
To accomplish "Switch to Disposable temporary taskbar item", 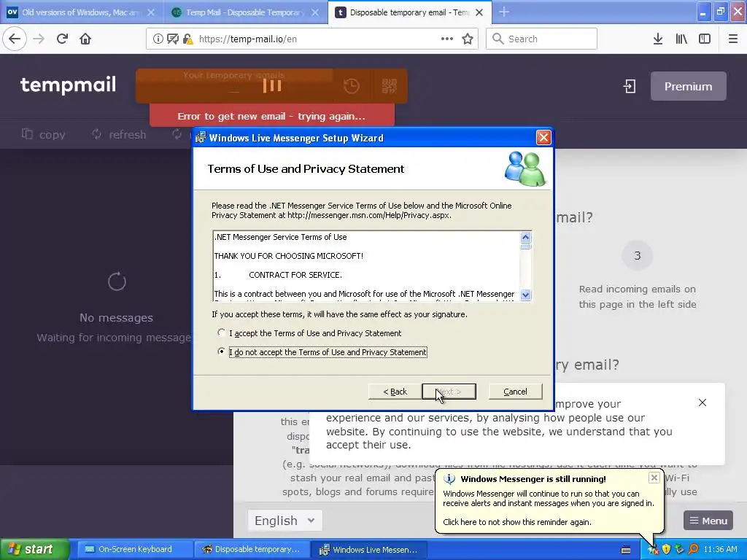I will [x=251, y=549].
